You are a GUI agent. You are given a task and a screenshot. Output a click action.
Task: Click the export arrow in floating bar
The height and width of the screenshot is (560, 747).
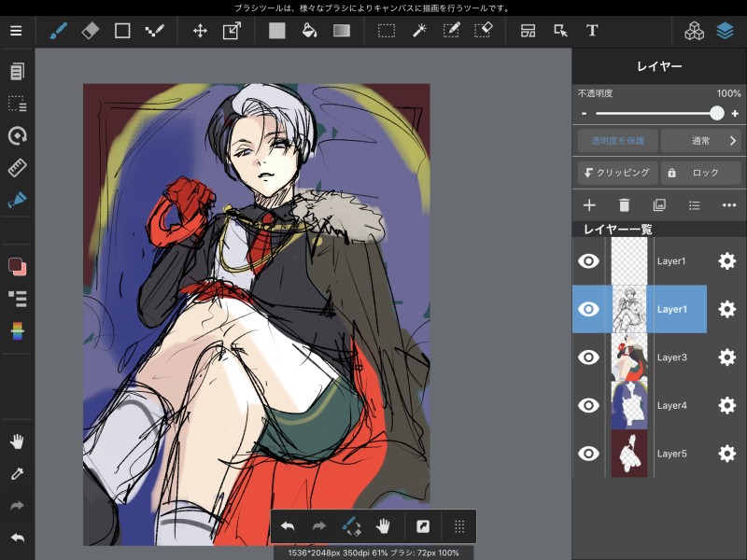point(423,526)
